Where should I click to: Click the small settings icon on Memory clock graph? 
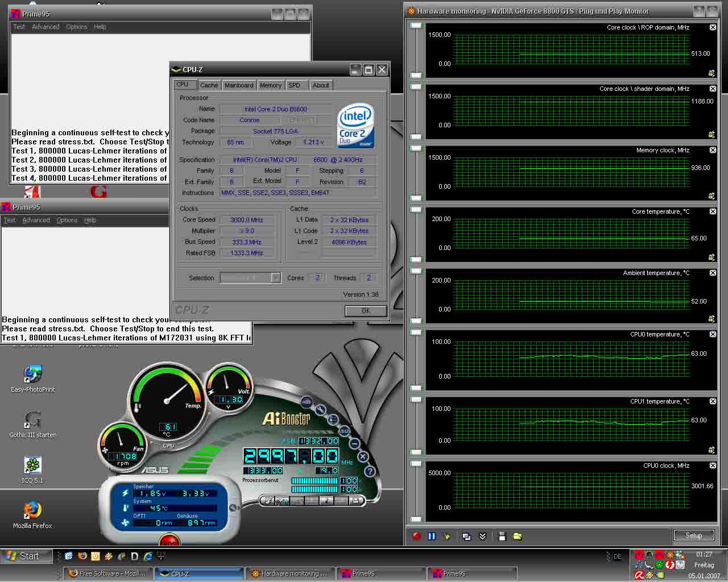(712, 196)
